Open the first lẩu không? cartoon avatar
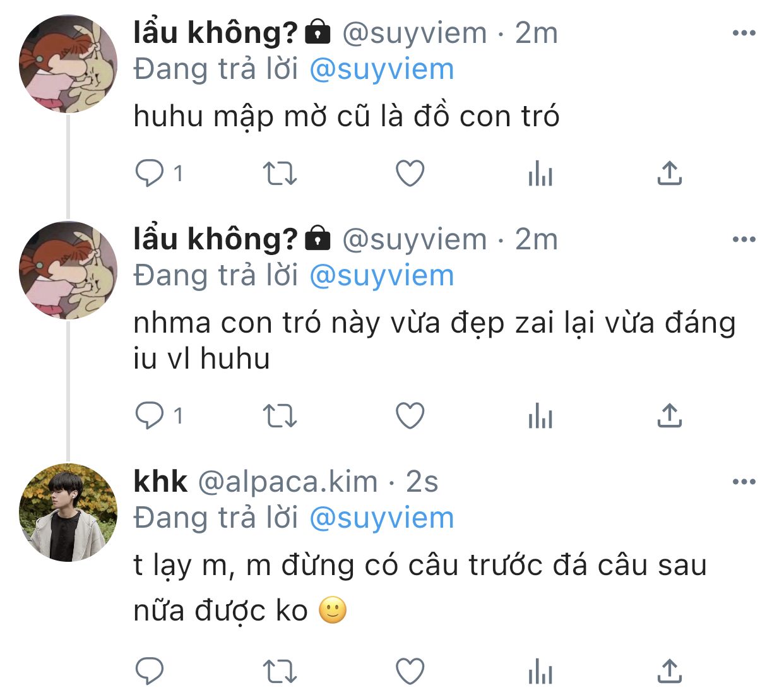The width and height of the screenshot is (784, 695). click(68, 64)
